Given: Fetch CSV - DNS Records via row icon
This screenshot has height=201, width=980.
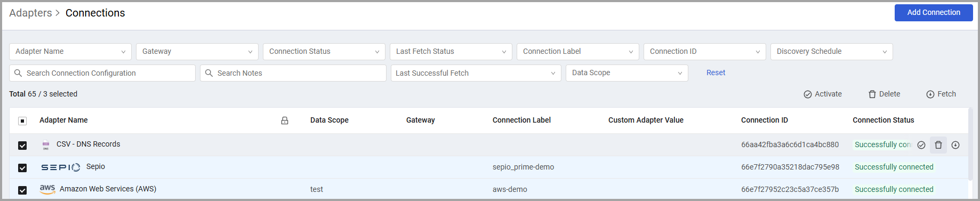Looking at the screenshot, I should click(x=955, y=145).
